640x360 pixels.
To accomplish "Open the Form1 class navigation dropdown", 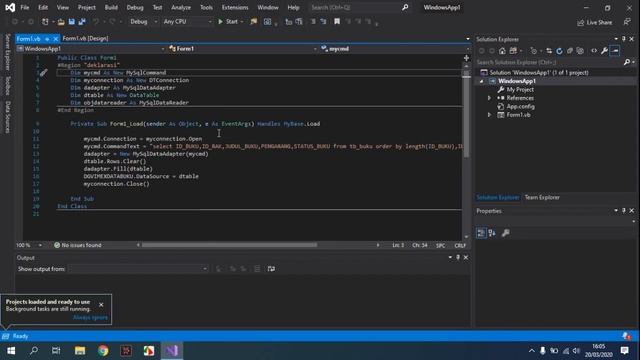I will click(x=242, y=49).
